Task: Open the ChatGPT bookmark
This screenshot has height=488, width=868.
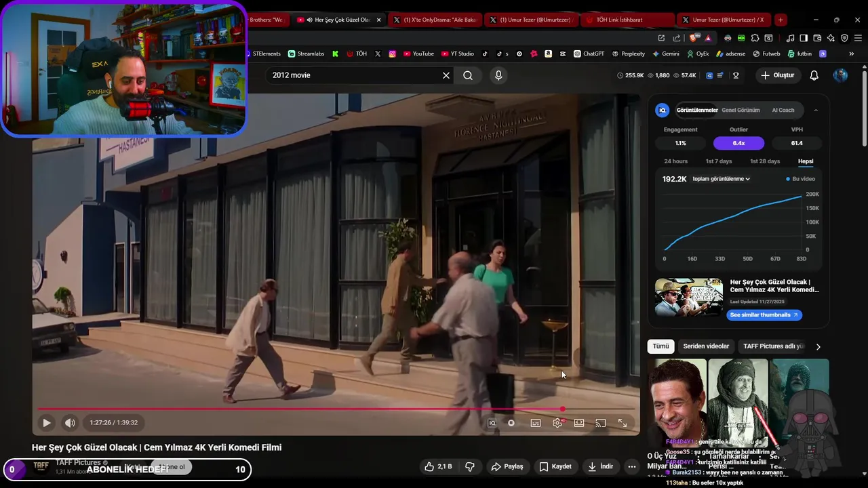Action: click(589, 54)
